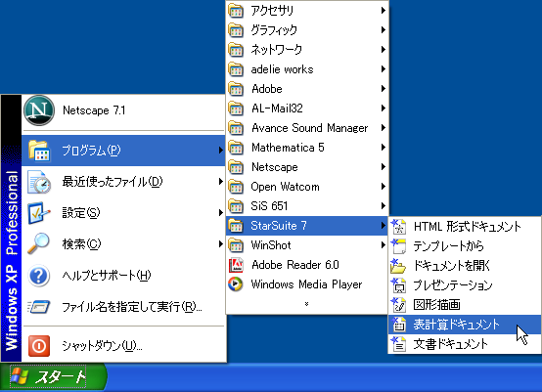Click the Mathematica 5 label
Screen dimensions: 542x392
288,148
